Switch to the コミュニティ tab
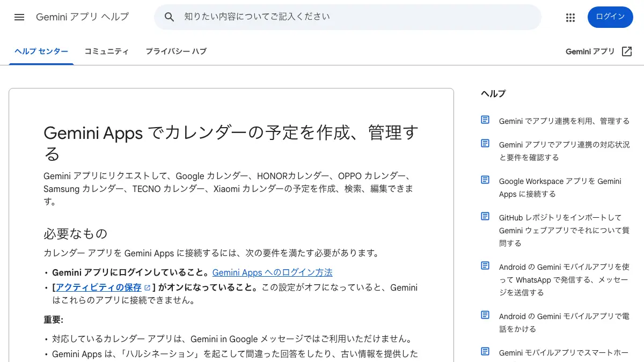The height and width of the screenshot is (362, 644). pyautogui.click(x=106, y=51)
